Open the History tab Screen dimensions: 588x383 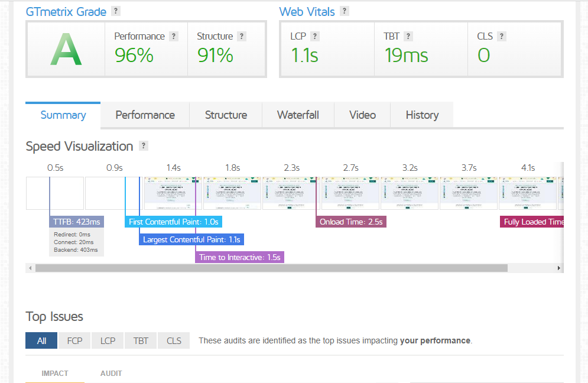[421, 115]
